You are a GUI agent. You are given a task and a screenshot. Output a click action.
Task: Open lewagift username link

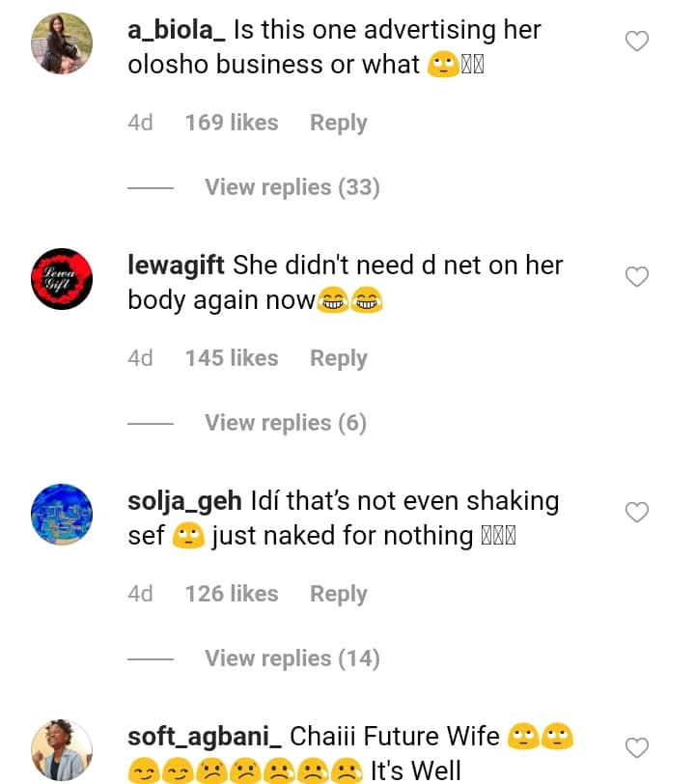point(178,265)
